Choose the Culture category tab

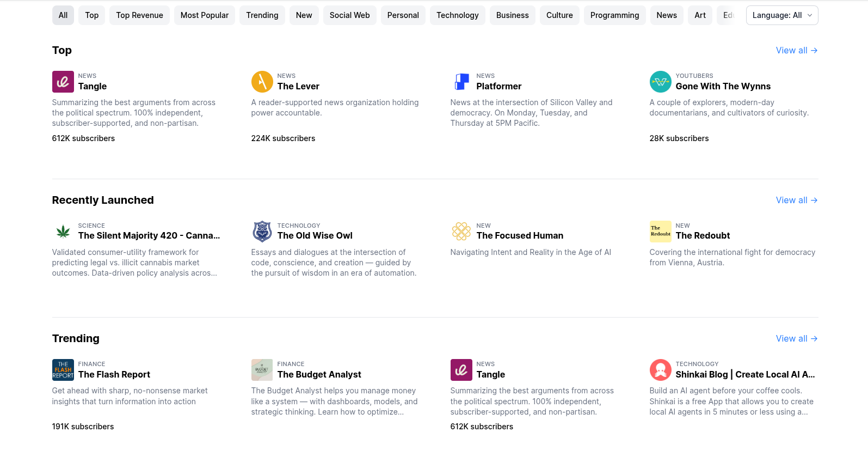tap(559, 15)
